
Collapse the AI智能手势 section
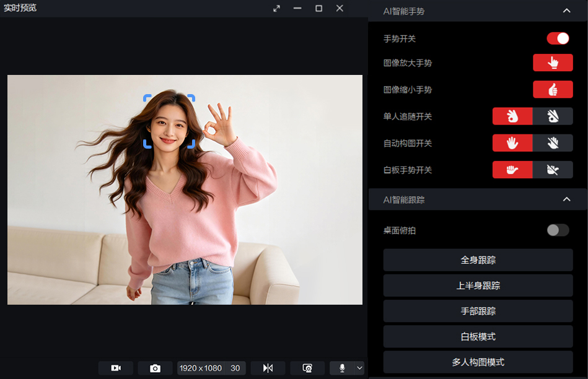[x=567, y=11]
